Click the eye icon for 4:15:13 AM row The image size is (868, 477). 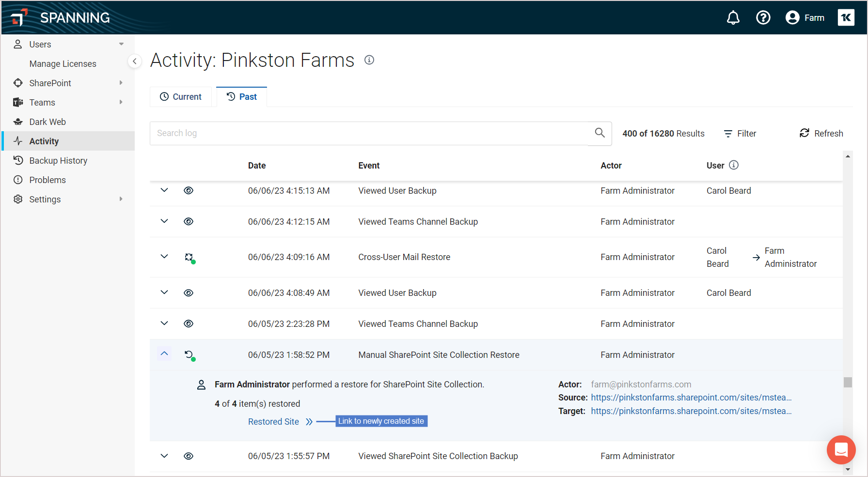tap(189, 190)
